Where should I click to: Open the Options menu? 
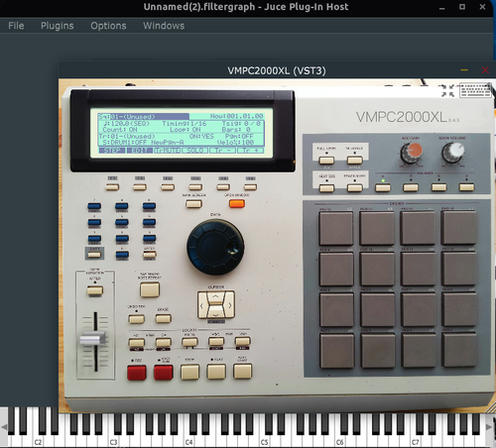click(x=108, y=26)
